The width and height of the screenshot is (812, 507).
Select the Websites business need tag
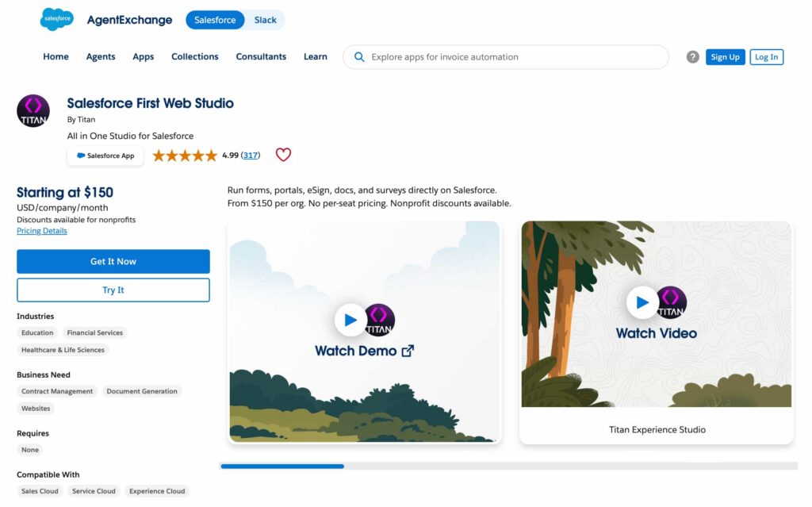click(36, 409)
